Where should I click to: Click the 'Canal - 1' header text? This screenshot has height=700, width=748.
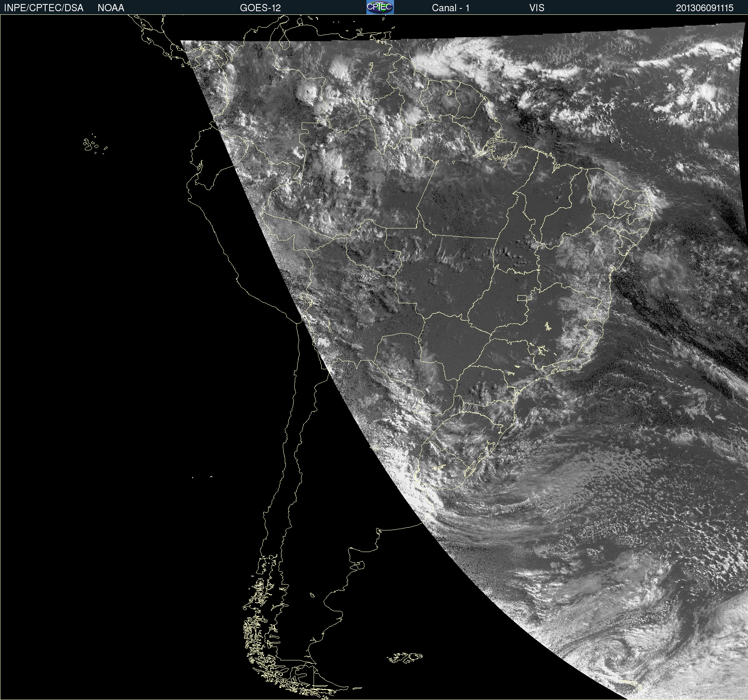coord(450,8)
